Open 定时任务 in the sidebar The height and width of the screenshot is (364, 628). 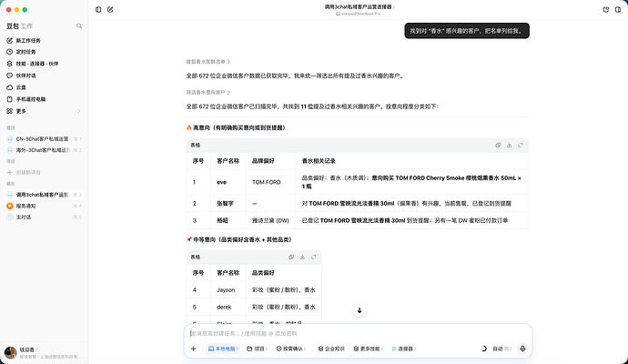(x=25, y=52)
